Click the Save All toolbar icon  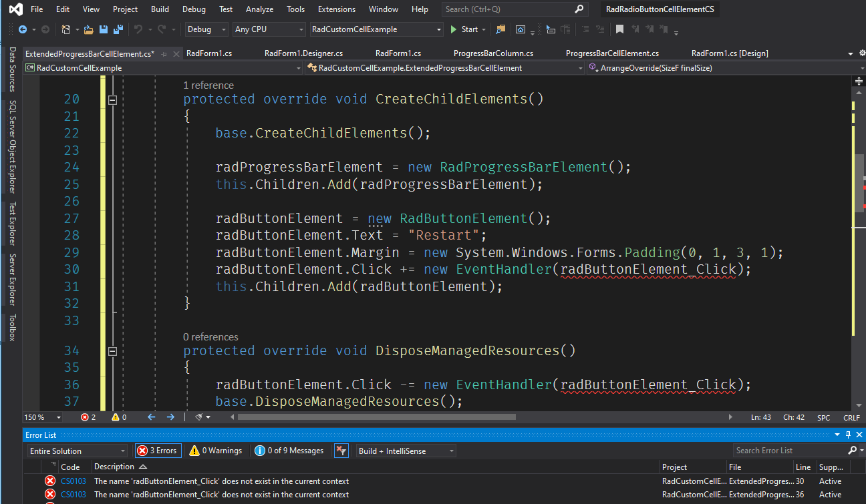point(118,29)
